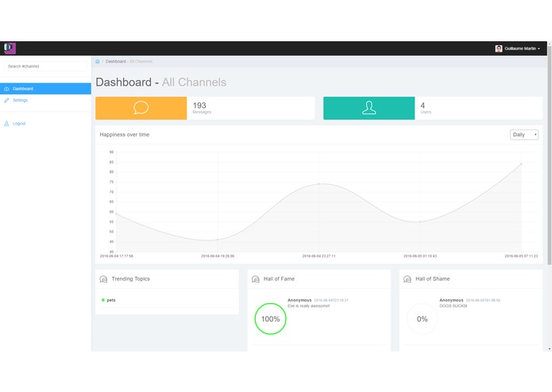This screenshot has width=552, height=392.
Task: Click 'Eve is really awesome!' message
Action: [x=308, y=306]
